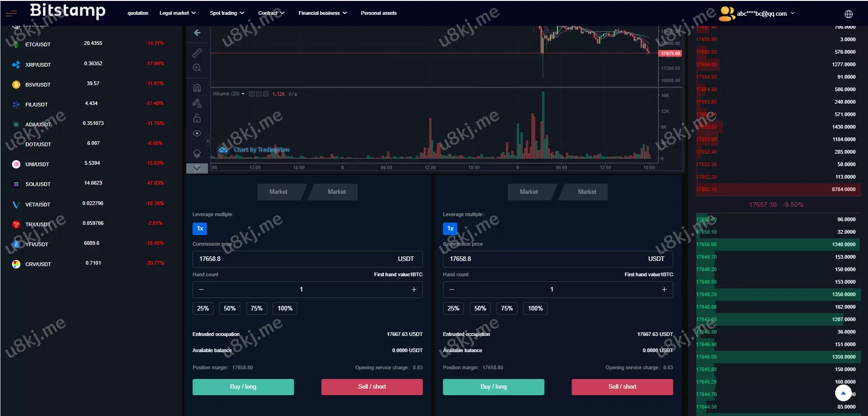
Task: Select 50% amount in left order panel
Action: 230,309
